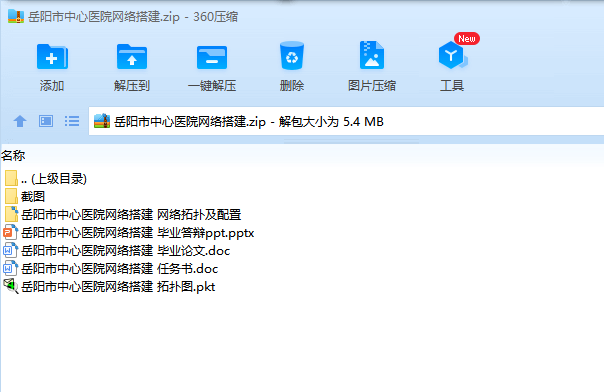Image resolution: width=604 pixels, height=392 pixels.
Task: Open the 工具 (Tools) hexagon icon
Action: coord(452,55)
